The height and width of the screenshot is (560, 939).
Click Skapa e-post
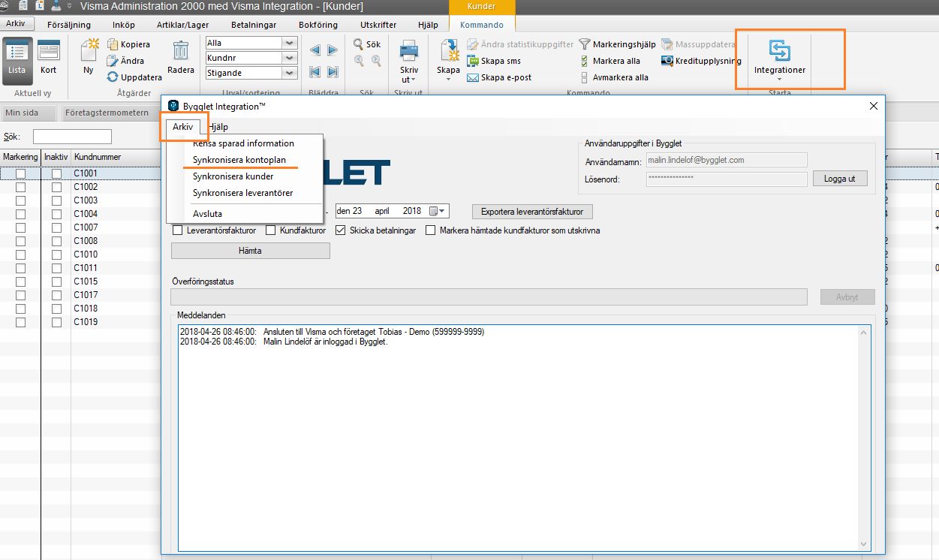click(x=499, y=77)
